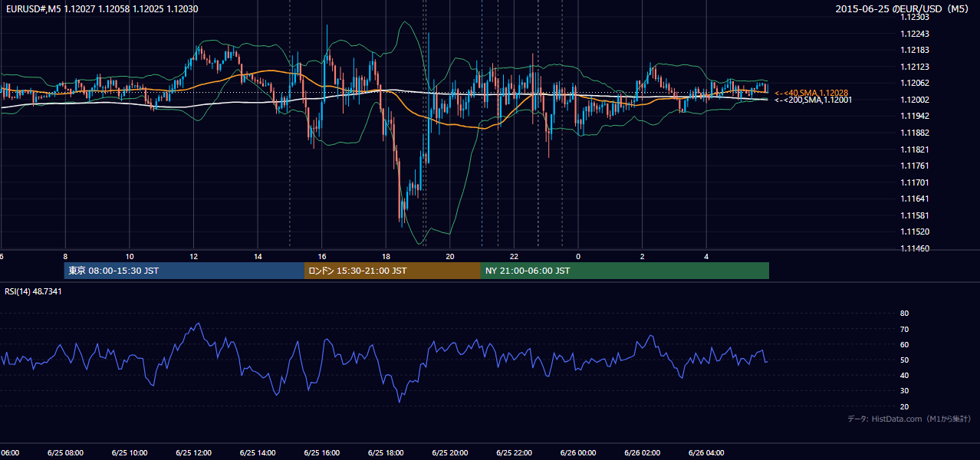The width and height of the screenshot is (980, 460).
Task: Click the 6/25 18:00 date label
Action: pyautogui.click(x=386, y=453)
